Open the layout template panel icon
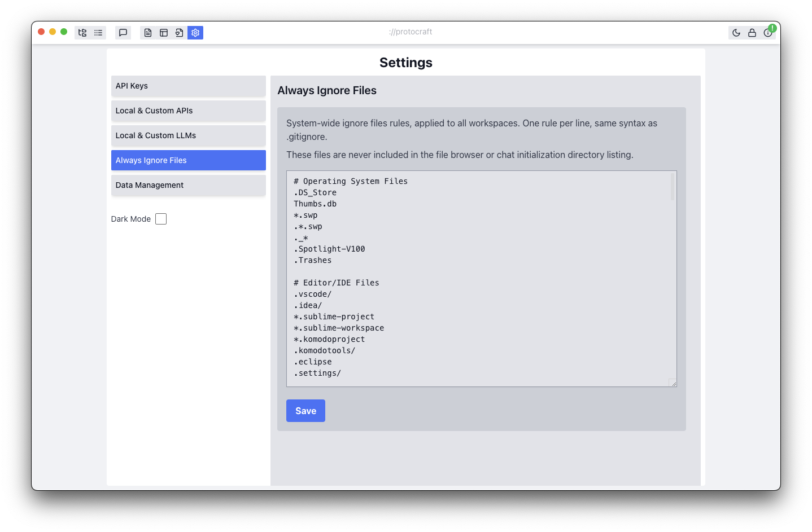This screenshot has height=532, width=812. pyautogui.click(x=164, y=33)
